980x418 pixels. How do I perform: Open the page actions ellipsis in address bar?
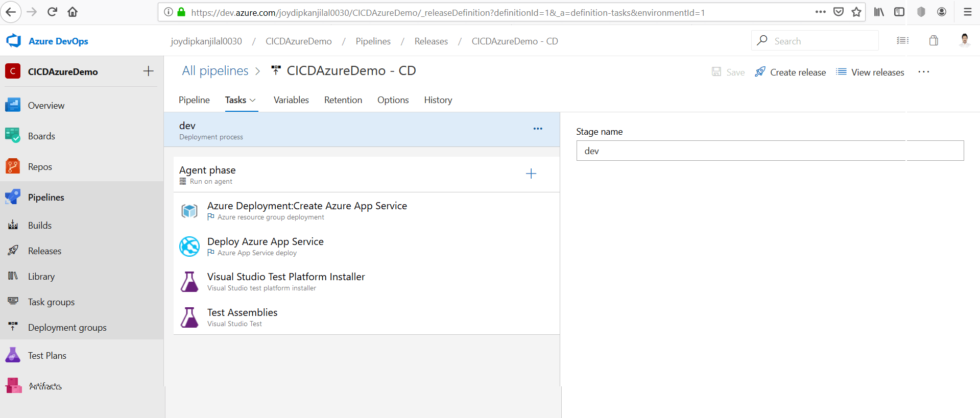click(x=821, y=12)
